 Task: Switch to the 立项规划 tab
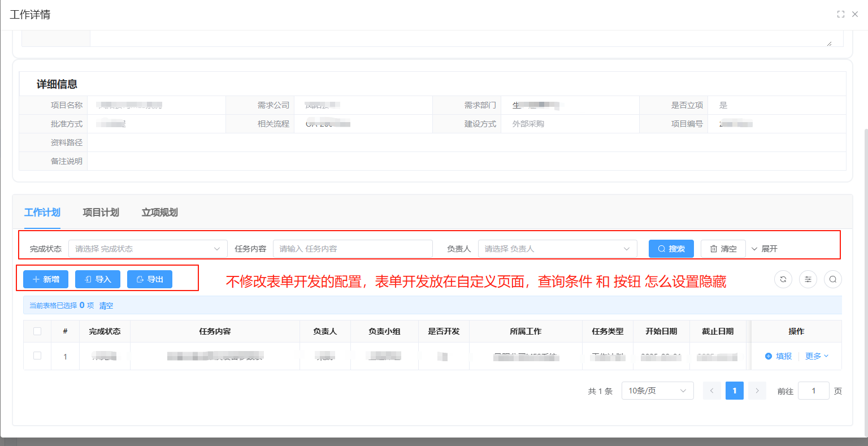[x=159, y=213]
